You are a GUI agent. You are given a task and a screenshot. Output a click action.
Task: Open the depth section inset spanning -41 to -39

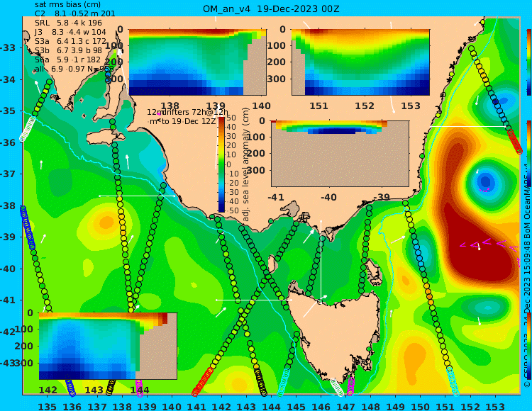click(340, 154)
